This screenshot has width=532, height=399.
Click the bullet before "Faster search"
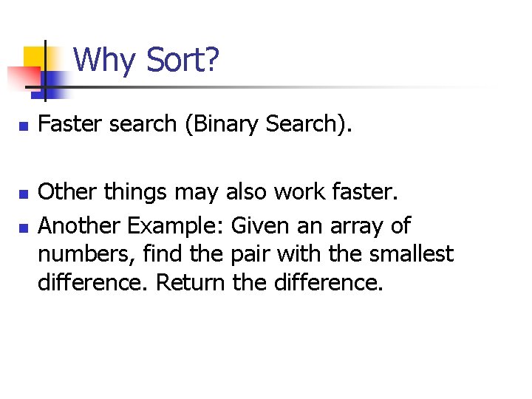[x=24, y=127]
